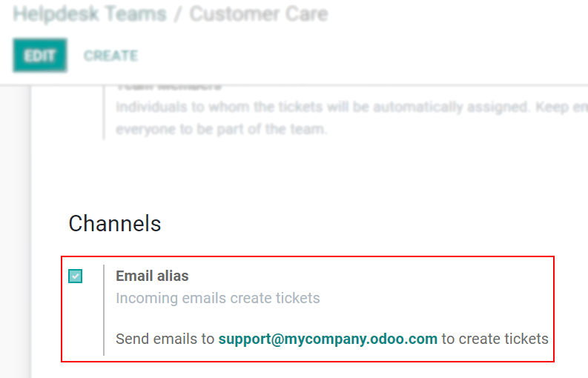The height and width of the screenshot is (378, 588).
Task: Toggle the Email alias checkbox
Action: point(76,276)
